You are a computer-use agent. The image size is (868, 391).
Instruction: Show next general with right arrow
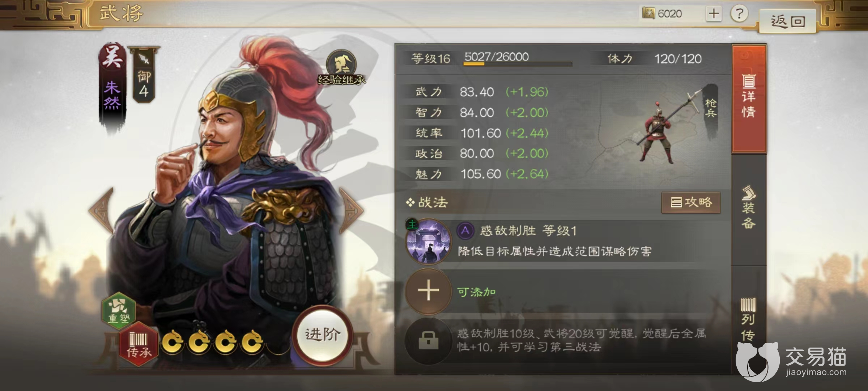351,211
